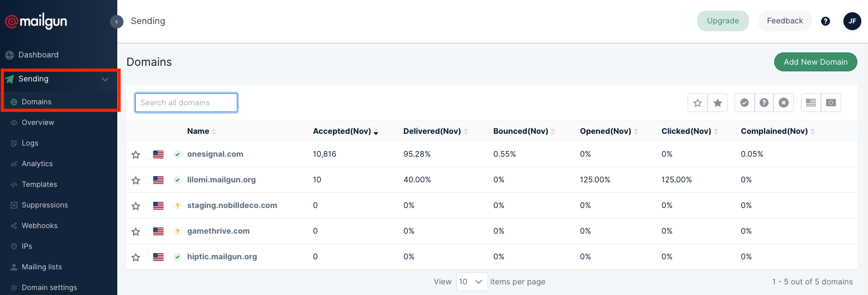
Task: Star the gamethrive.com domain
Action: point(136,231)
